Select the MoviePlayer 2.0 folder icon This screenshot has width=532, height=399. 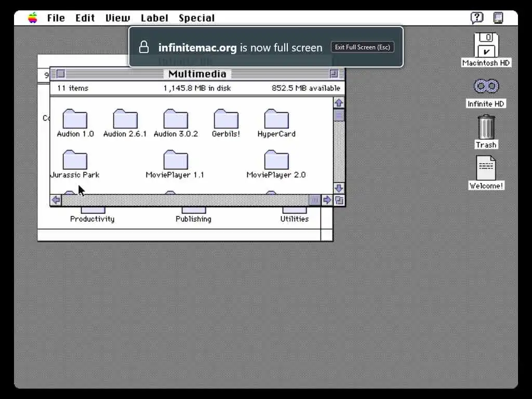[276, 160]
